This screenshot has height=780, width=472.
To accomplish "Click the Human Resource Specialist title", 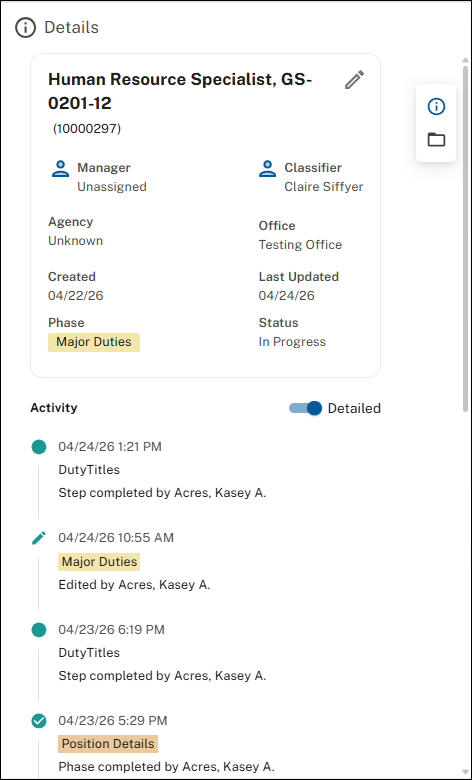I will (x=180, y=91).
